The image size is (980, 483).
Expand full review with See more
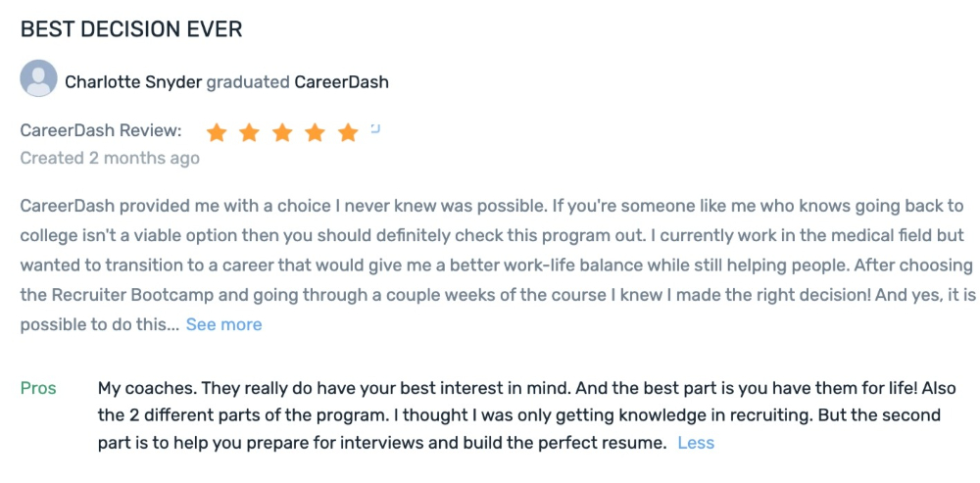point(223,324)
